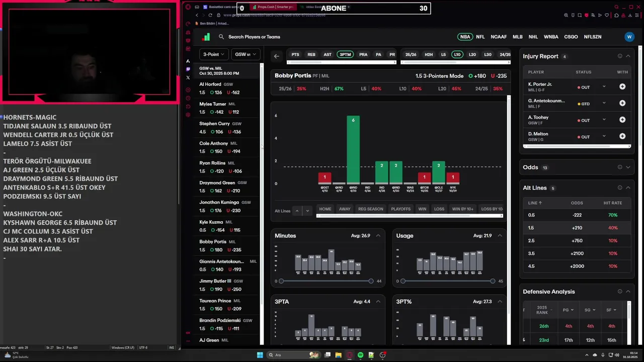Toggle the LOSS filter chip

(x=439, y=209)
